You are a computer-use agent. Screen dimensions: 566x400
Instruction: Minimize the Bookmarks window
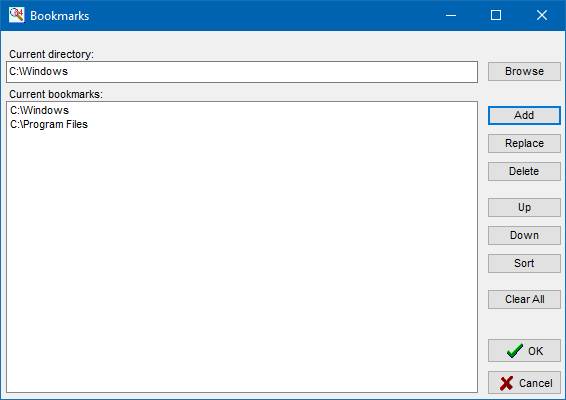coord(451,15)
